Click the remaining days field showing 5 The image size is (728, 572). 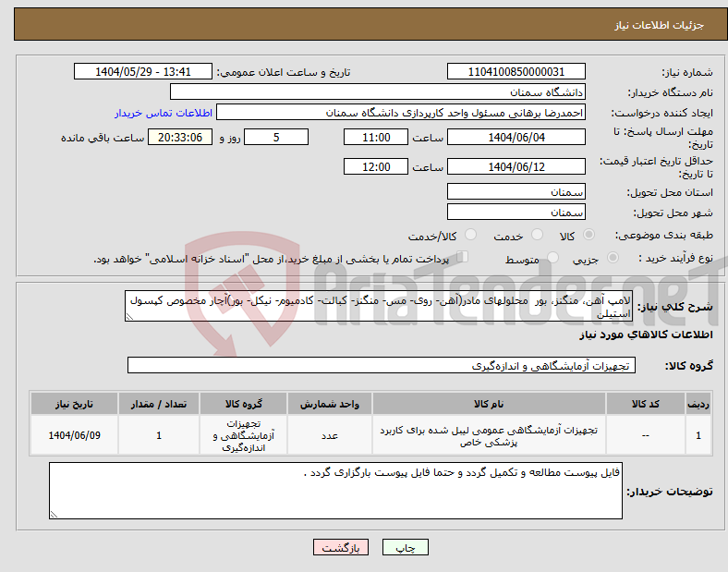(276, 137)
